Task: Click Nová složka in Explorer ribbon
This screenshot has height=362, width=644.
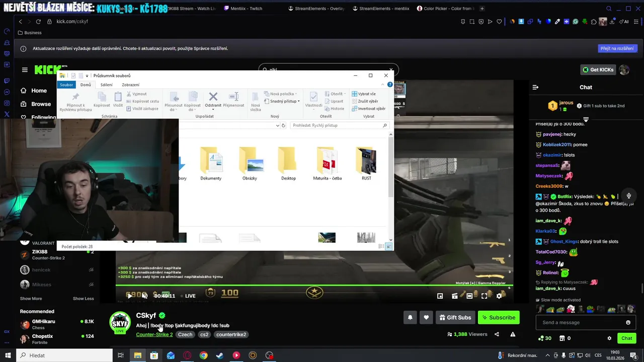Action: [x=256, y=101]
